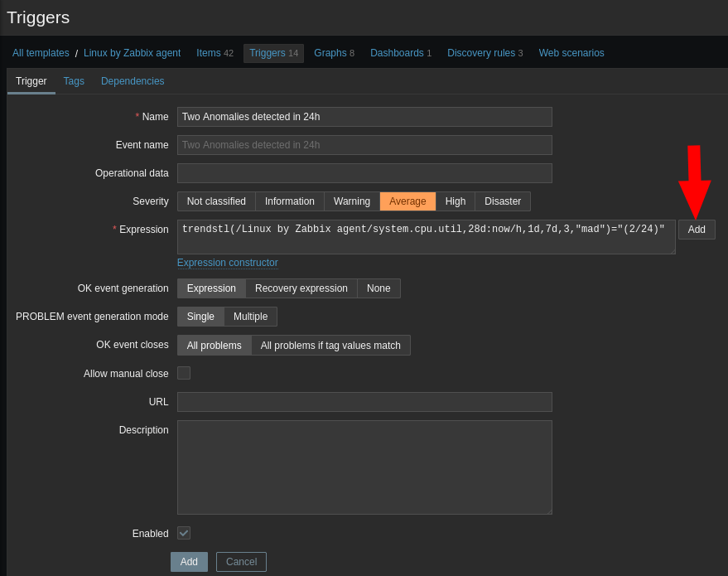Select Disaster severity
This screenshot has height=576, width=728.
[502, 201]
